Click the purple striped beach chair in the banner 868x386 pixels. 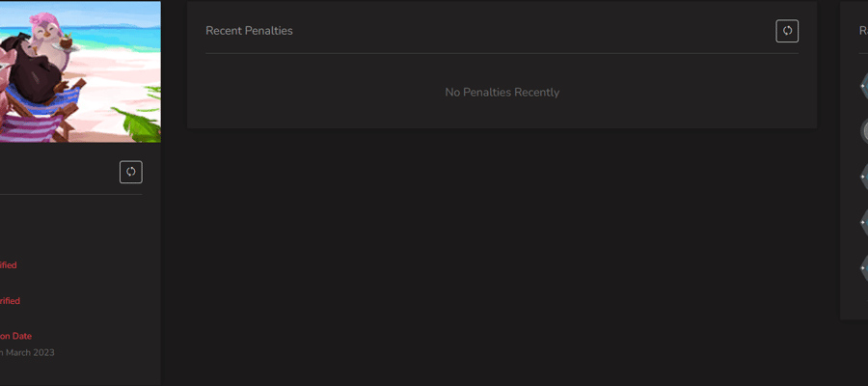[31, 126]
